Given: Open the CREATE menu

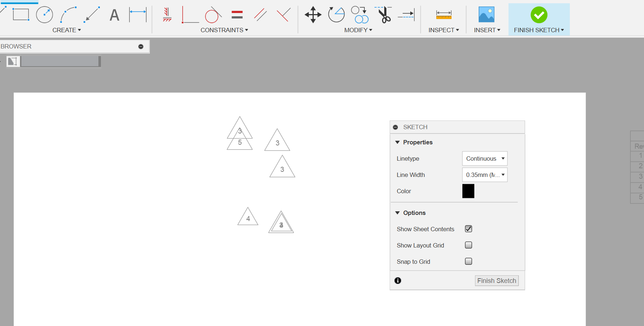Looking at the screenshot, I should click(67, 30).
